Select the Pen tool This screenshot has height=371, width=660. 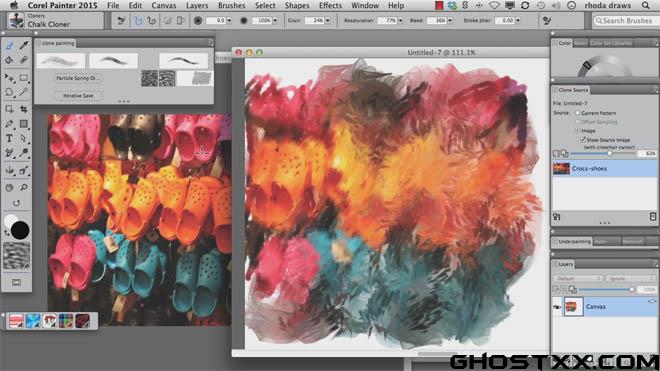[9, 124]
